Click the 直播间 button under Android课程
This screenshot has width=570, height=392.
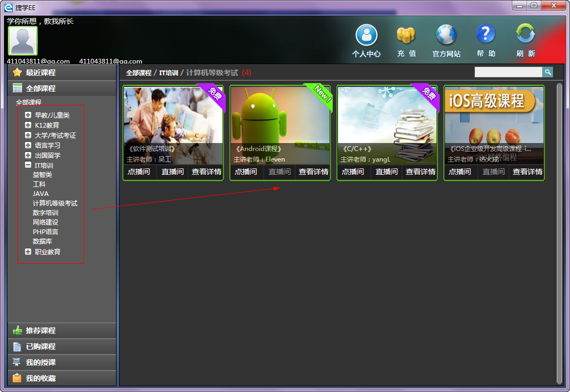279,172
